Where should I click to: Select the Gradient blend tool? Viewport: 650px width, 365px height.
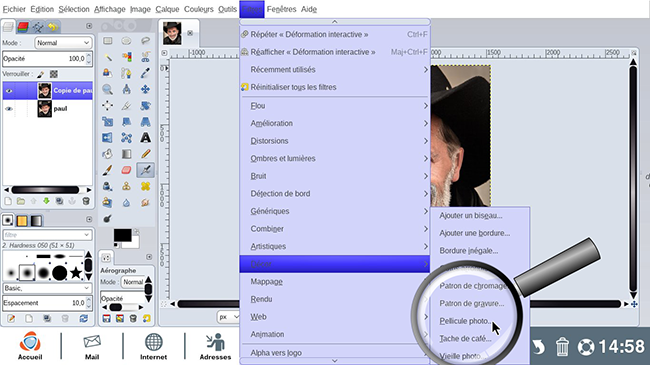[x=126, y=154]
